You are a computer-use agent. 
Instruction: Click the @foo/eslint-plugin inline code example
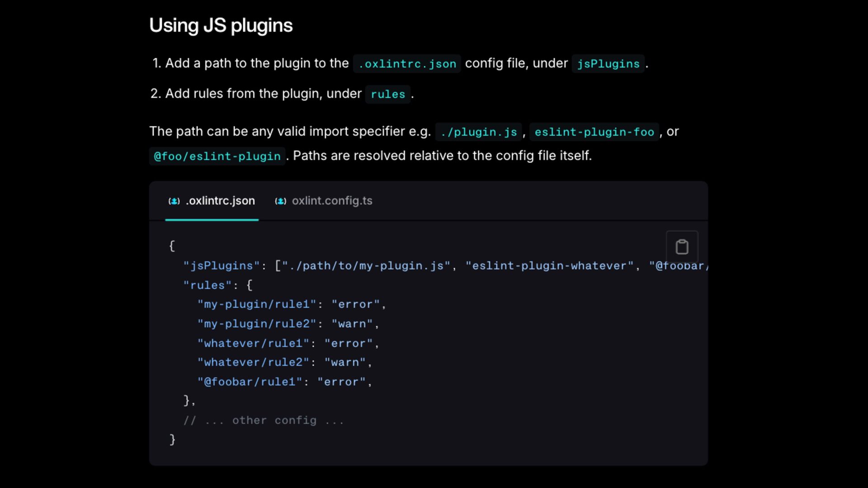(x=217, y=156)
